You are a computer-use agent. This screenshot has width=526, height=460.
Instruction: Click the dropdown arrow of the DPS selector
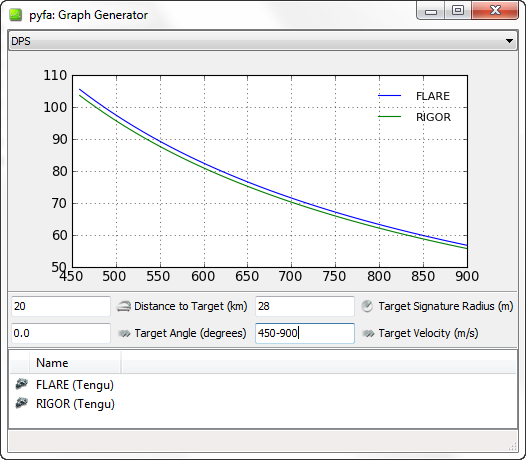tap(509, 41)
